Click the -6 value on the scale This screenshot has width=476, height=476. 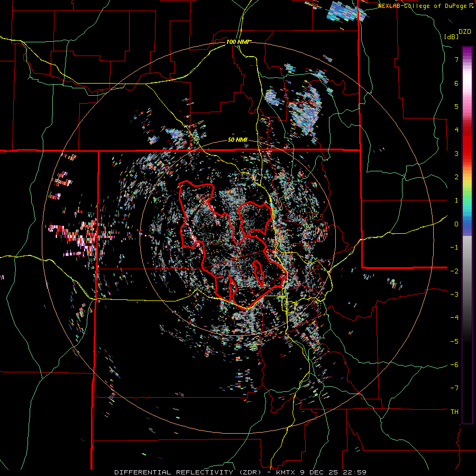click(x=454, y=365)
